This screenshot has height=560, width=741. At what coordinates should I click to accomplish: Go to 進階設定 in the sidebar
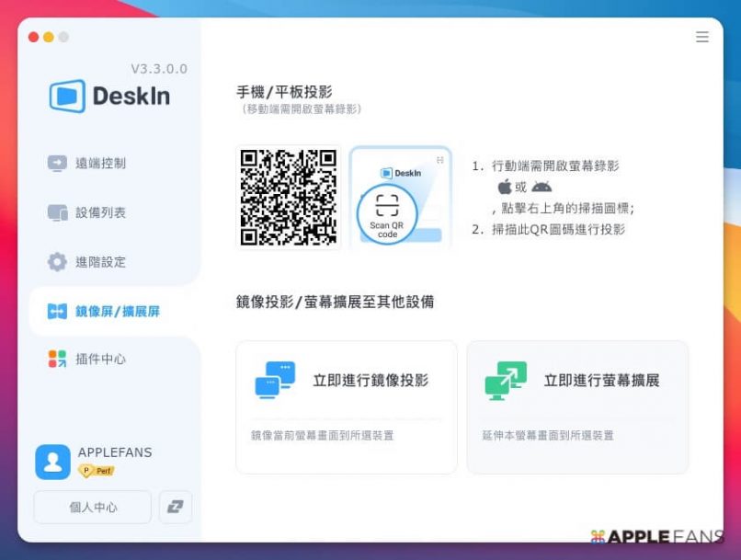point(100,262)
